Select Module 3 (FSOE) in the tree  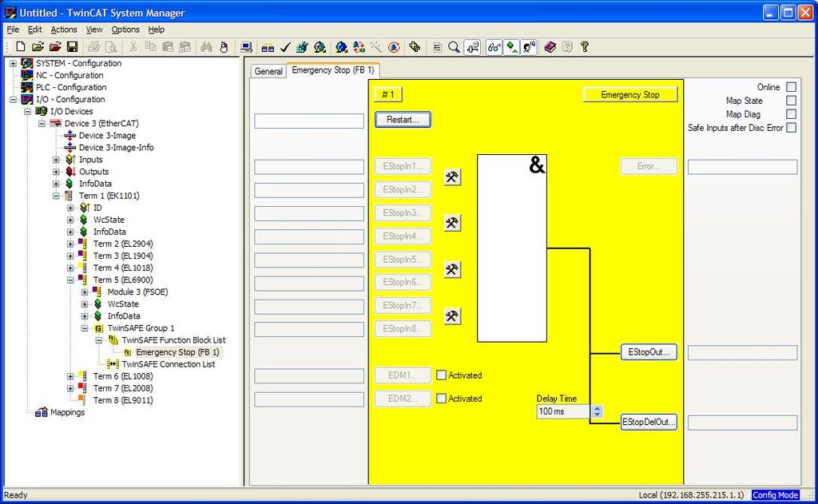coord(137,292)
